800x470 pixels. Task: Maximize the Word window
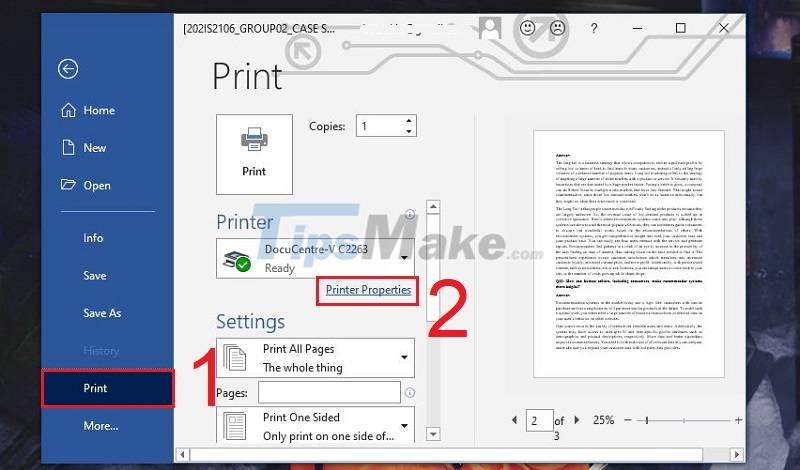(x=680, y=28)
